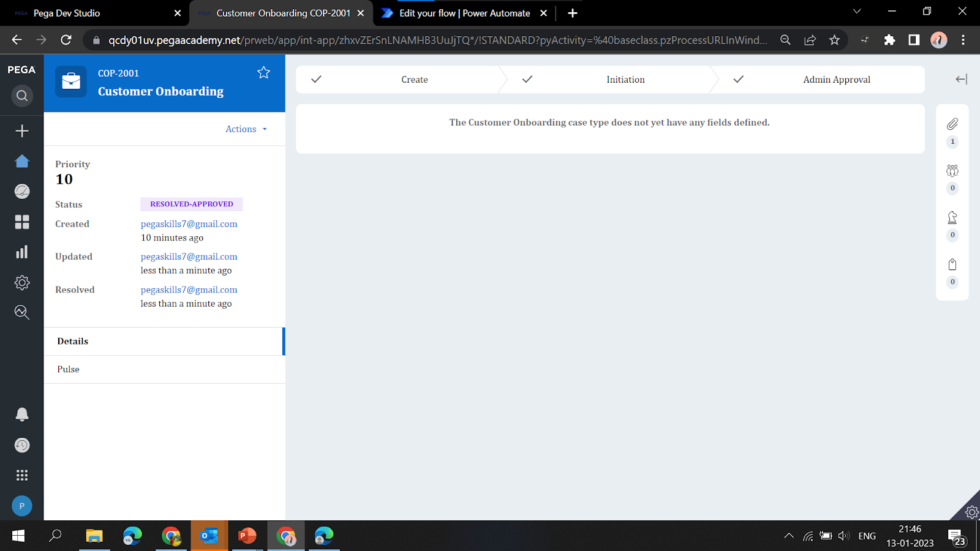Open File Explorer from taskbar
The image size is (980, 551).
94,536
